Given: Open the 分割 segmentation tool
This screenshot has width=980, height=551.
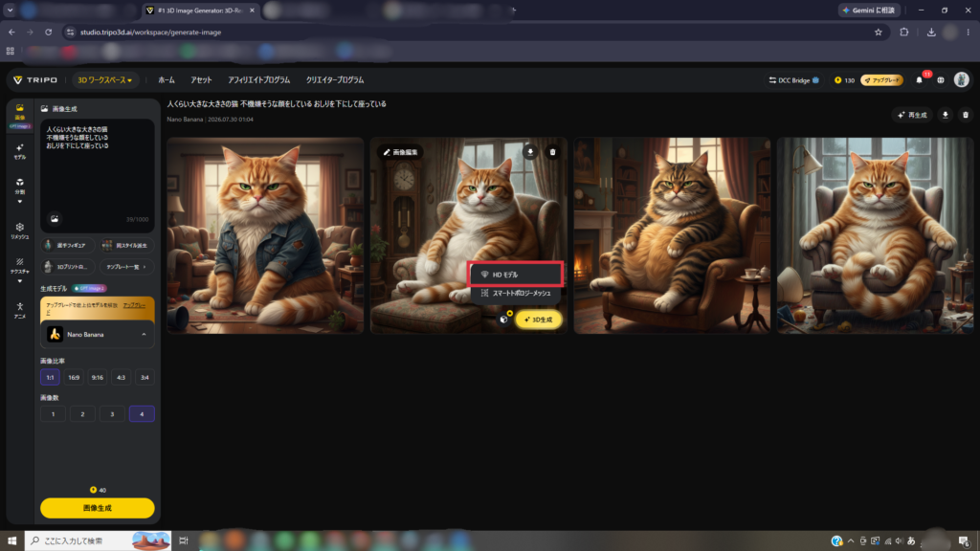Looking at the screenshot, I should [x=20, y=189].
